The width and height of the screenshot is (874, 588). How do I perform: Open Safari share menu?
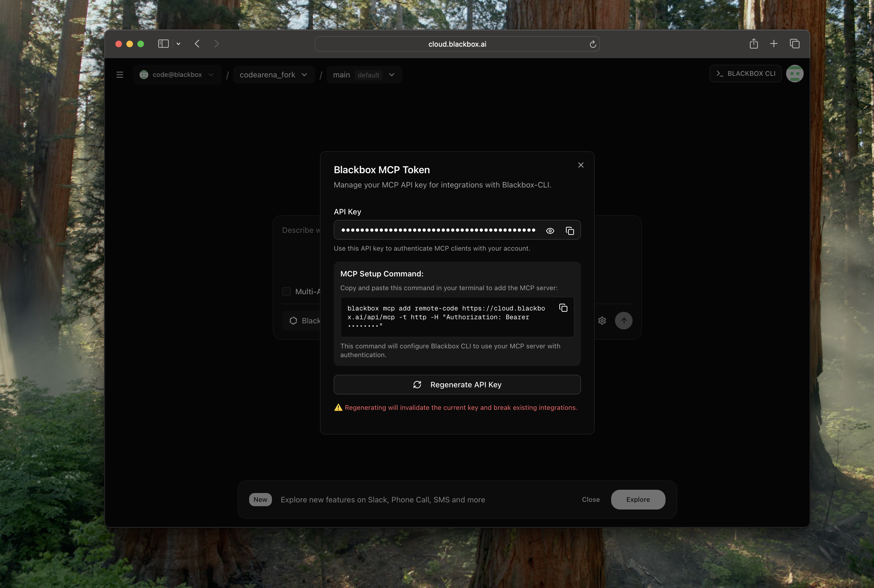[x=754, y=44]
